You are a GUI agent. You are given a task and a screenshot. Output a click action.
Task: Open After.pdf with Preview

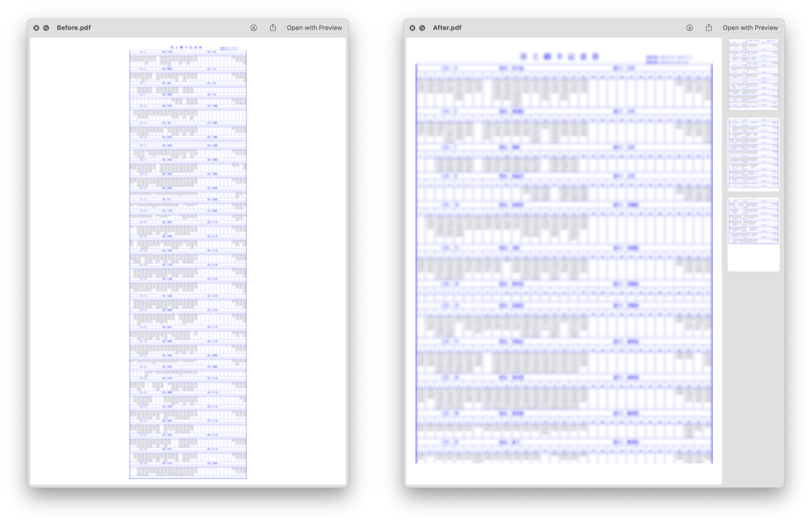click(750, 28)
